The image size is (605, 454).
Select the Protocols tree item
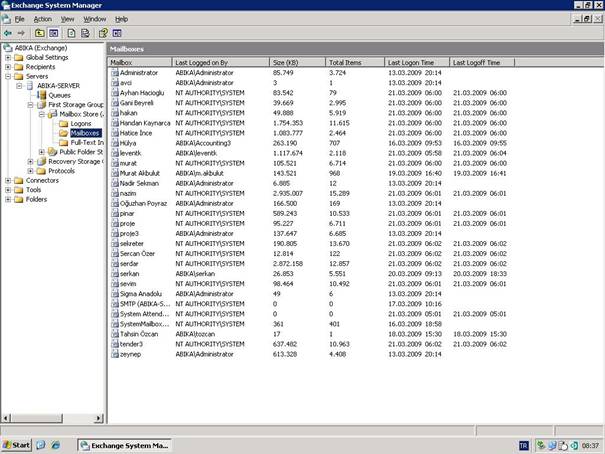tap(61, 171)
